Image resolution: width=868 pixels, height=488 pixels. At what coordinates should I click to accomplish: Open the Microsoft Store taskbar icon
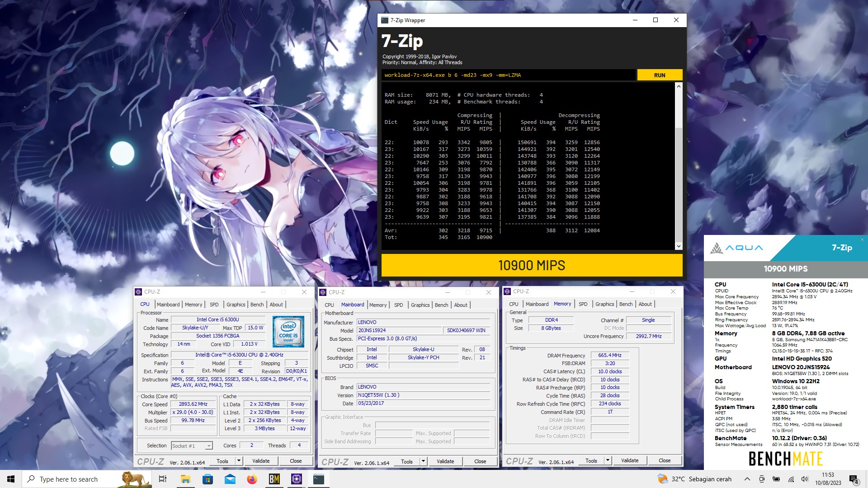point(208,479)
